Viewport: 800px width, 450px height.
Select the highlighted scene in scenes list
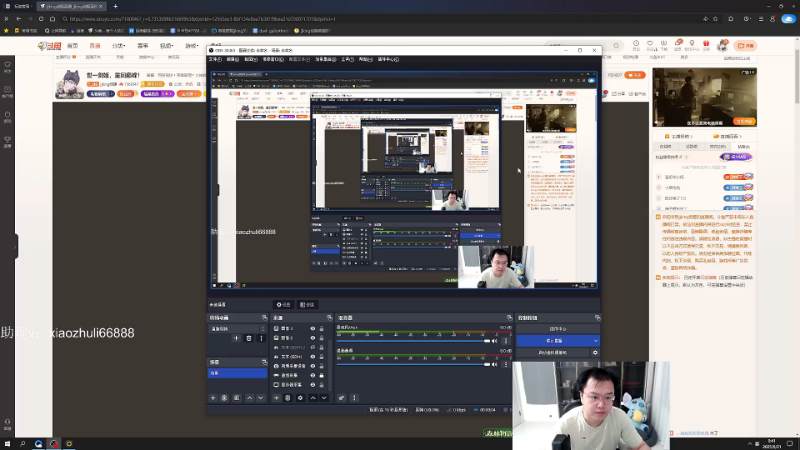coord(237,373)
